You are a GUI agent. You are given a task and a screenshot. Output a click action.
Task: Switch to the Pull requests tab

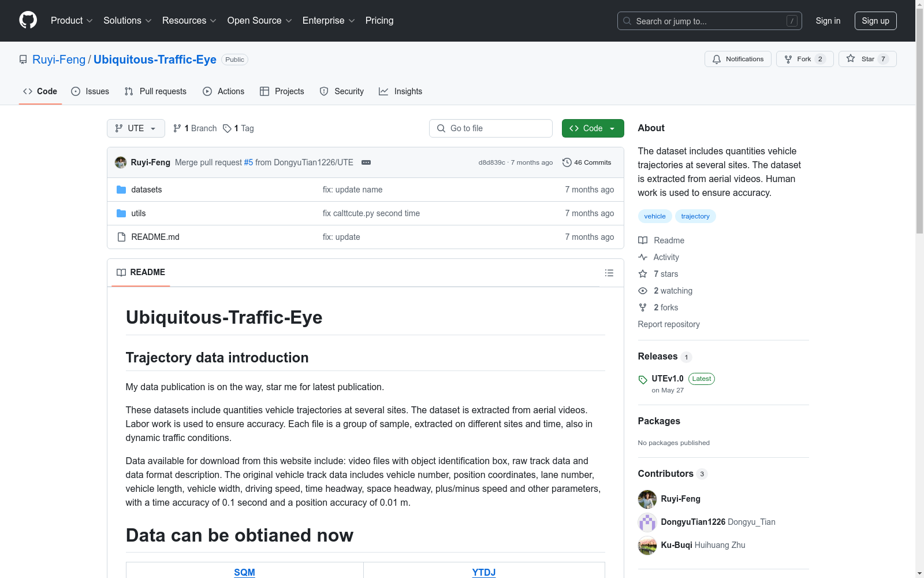click(155, 91)
